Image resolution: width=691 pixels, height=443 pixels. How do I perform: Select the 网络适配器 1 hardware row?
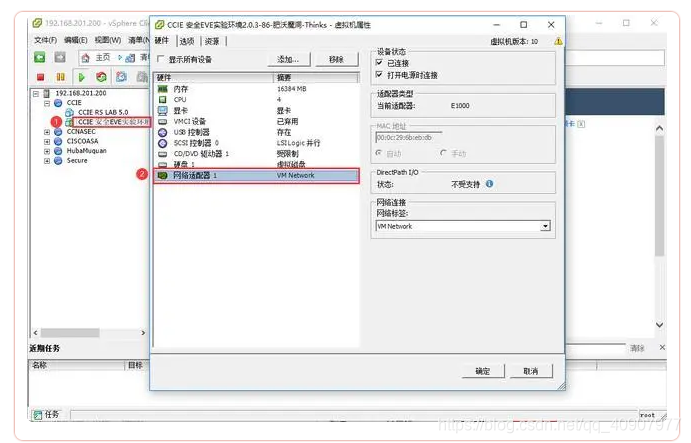click(x=256, y=175)
